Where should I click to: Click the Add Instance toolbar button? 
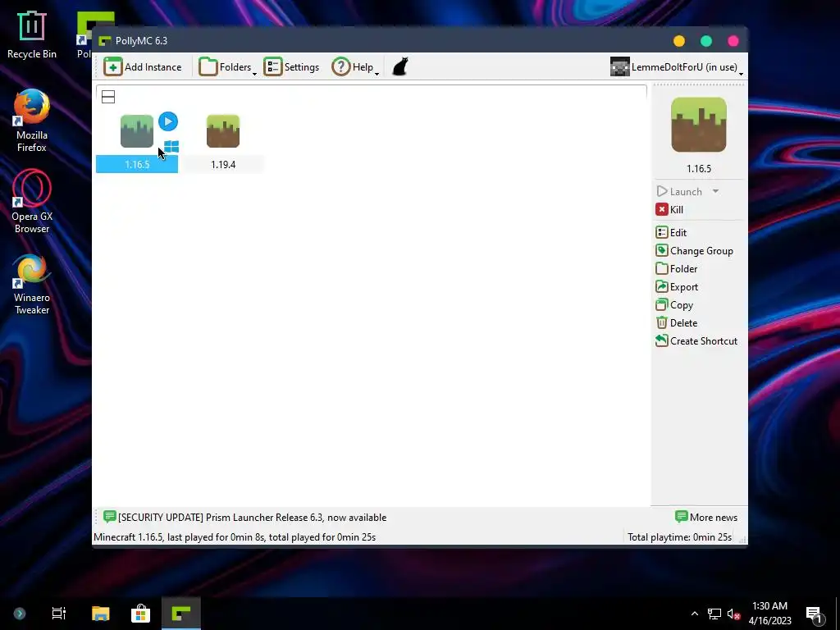pos(143,67)
